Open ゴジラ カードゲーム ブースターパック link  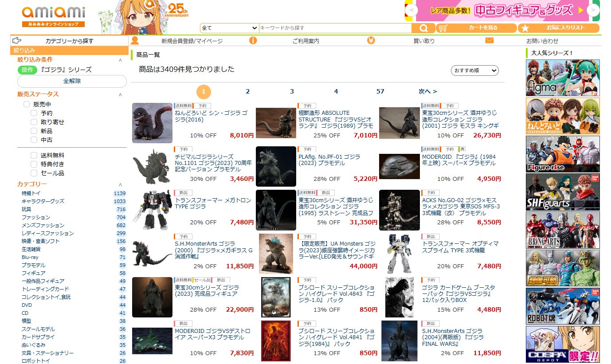(458, 294)
